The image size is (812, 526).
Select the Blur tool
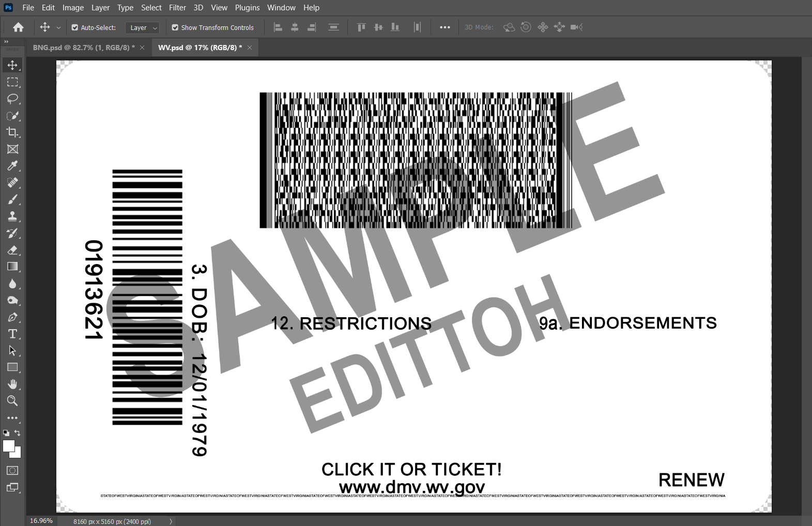click(x=12, y=284)
